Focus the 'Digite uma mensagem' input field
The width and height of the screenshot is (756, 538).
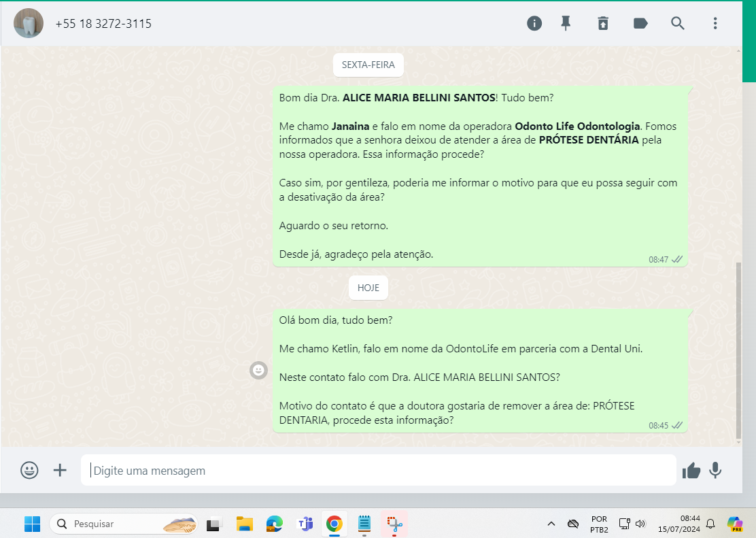(x=379, y=470)
